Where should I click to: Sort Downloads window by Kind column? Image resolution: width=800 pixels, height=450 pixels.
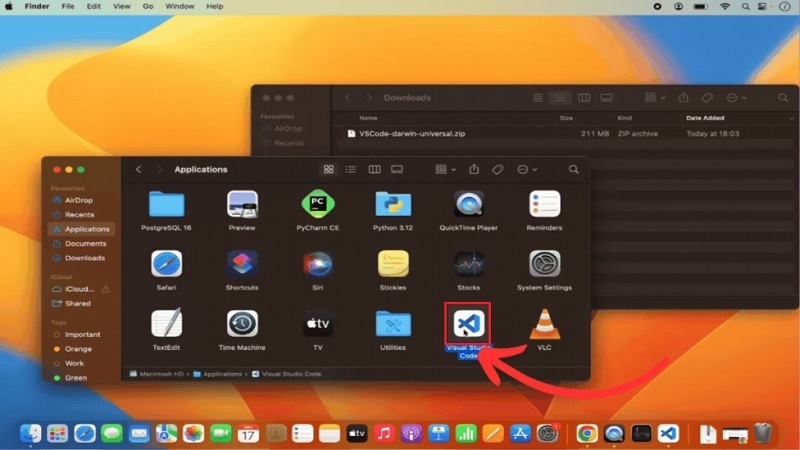(x=624, y=118)
